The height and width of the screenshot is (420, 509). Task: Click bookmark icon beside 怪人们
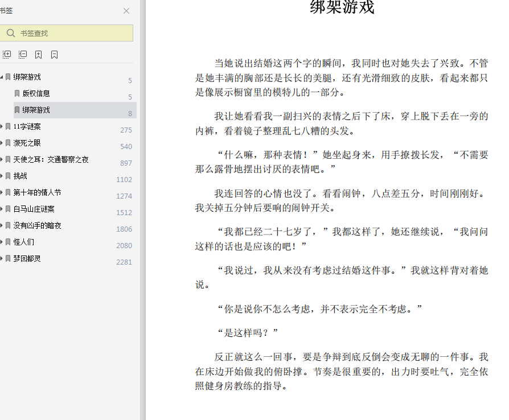(x=8, y=242)
